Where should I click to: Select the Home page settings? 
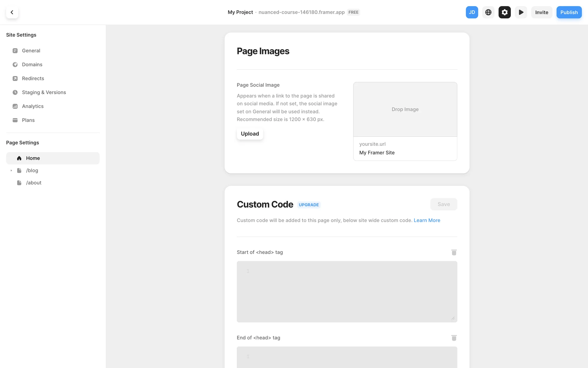[33, 158]
